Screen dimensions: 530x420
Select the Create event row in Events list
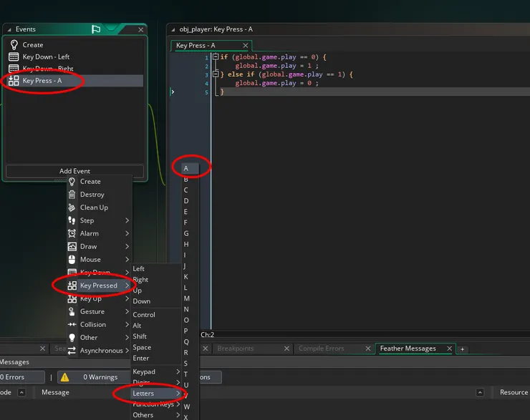[x=75, y=44]
